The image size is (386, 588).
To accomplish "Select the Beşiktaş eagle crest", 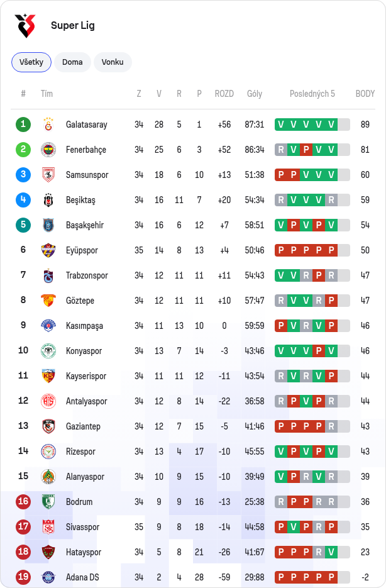I will (x=48, y=200).
